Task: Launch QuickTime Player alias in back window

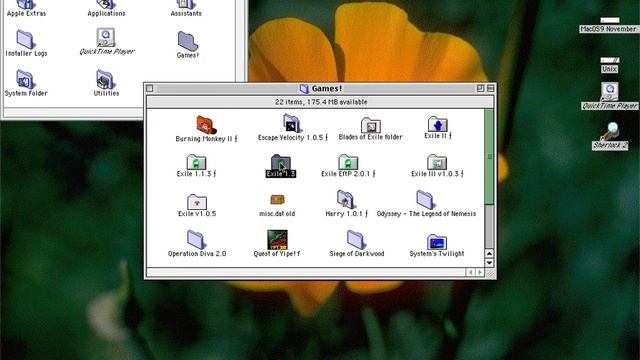Action: coord(106,38)
